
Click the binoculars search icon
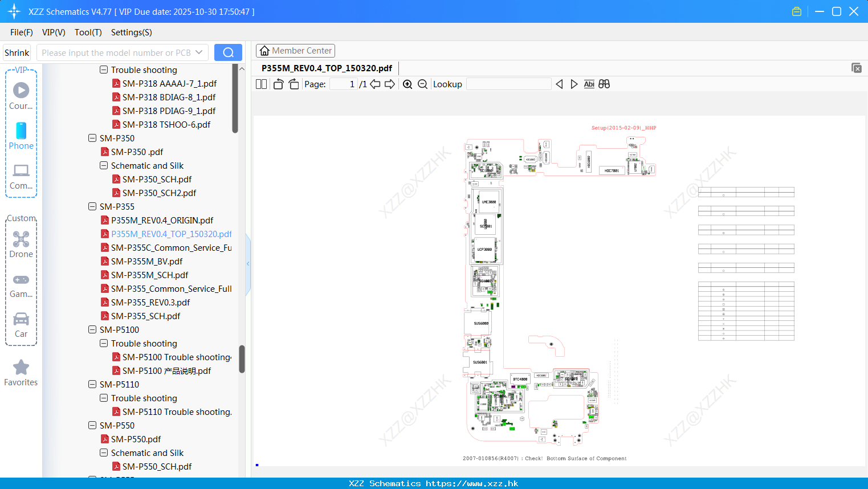click(x=604, y=84)
